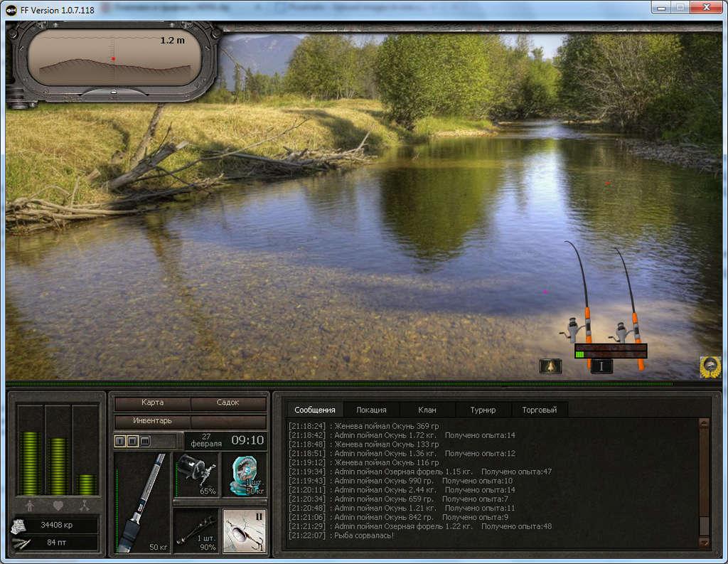The height and width of the screenshot is (564, 728).
Task: Click the heart health status icon
Action: point(58,506)
